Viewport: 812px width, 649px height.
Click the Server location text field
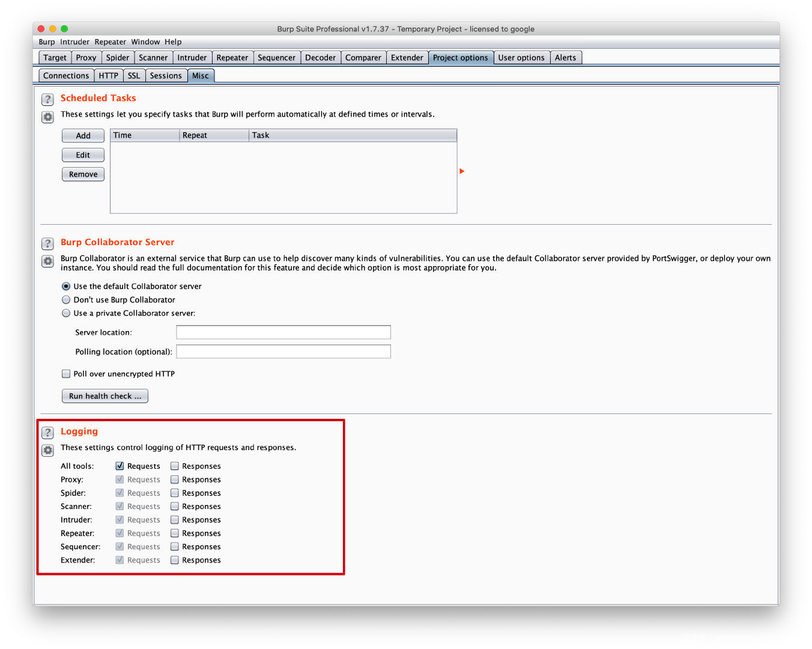[x=283, y=332]
